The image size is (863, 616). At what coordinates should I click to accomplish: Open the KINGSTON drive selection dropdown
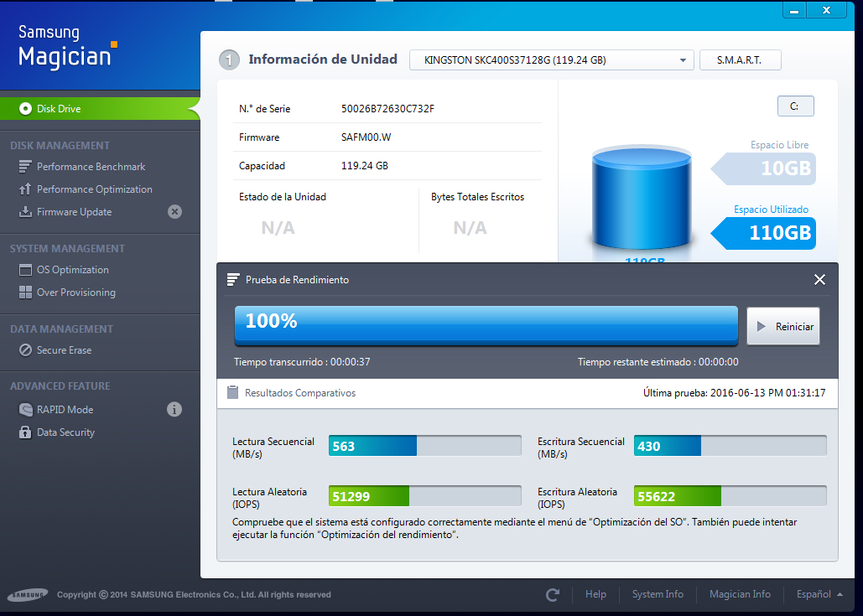(x=552, y=60)
